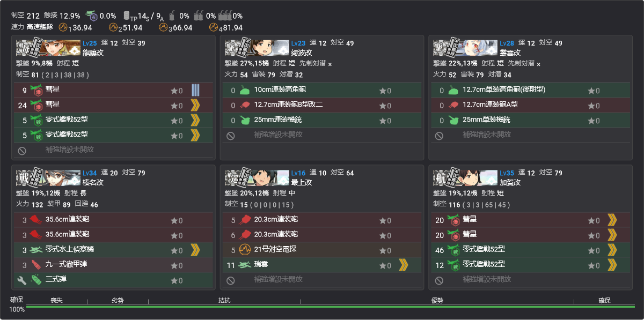Click the night contact plane icon in the top bar
Viewport: 644px width, 320px height.
(90, 16)
